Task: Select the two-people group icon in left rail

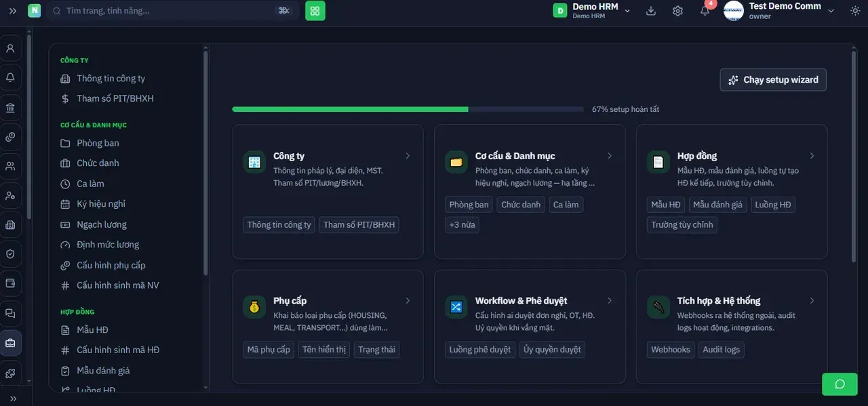Action: click(10, 166)
